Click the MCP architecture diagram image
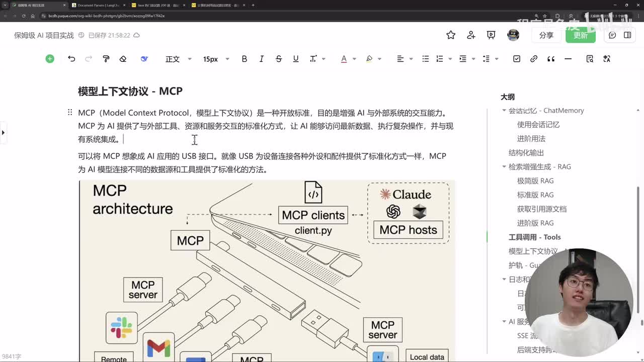Screen dimensions: 644x362 (267, 271)
